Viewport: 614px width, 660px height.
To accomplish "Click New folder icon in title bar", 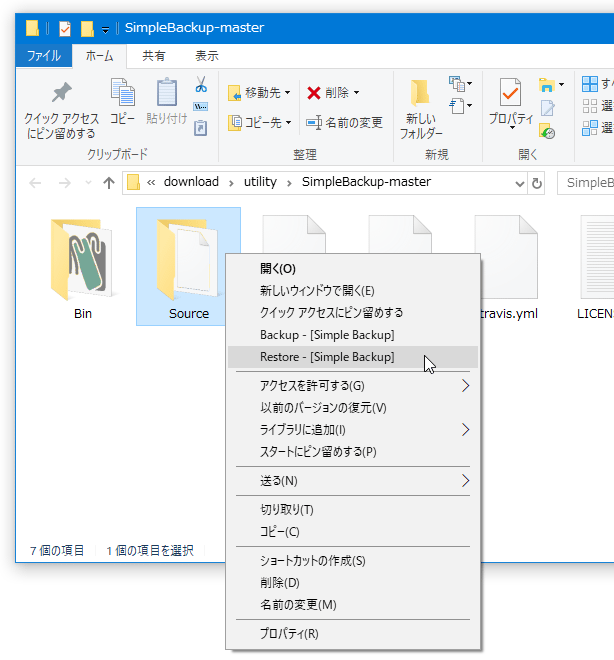I will (87, 29).
